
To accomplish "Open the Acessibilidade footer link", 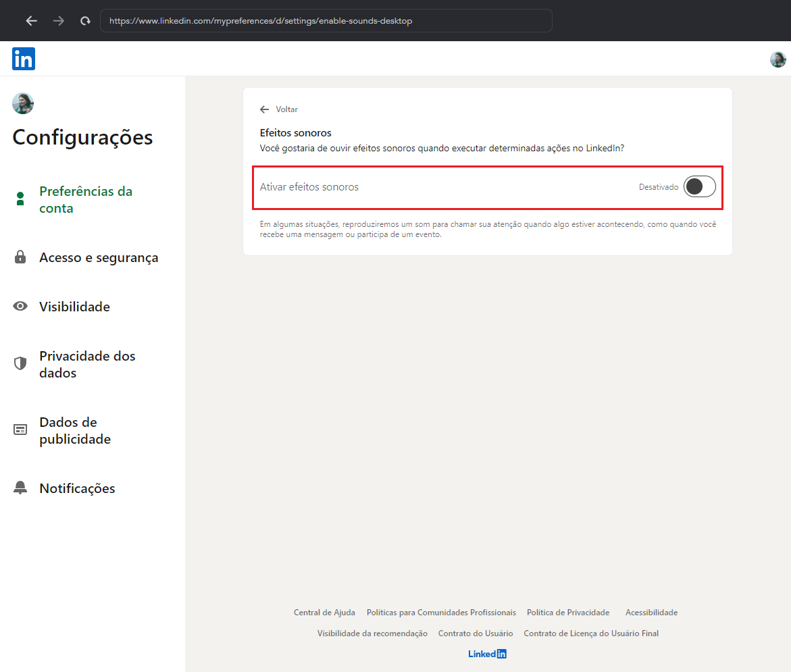I will pyautogui.click(x=651, y=613).
